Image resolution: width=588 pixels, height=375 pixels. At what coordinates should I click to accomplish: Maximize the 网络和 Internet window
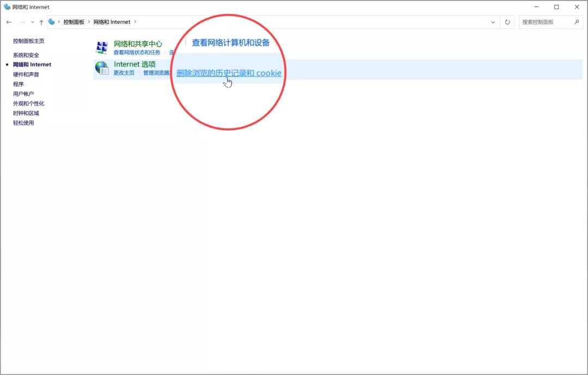[x=556, y=7]
